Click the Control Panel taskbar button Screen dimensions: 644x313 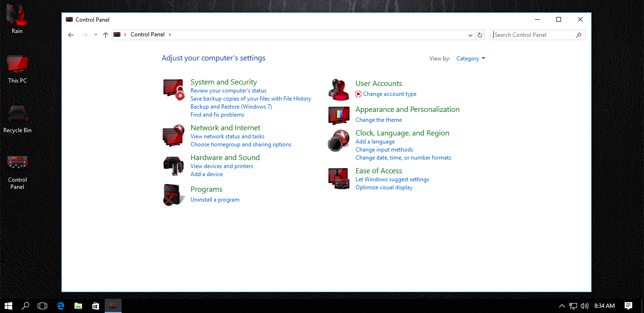point(113,306)
